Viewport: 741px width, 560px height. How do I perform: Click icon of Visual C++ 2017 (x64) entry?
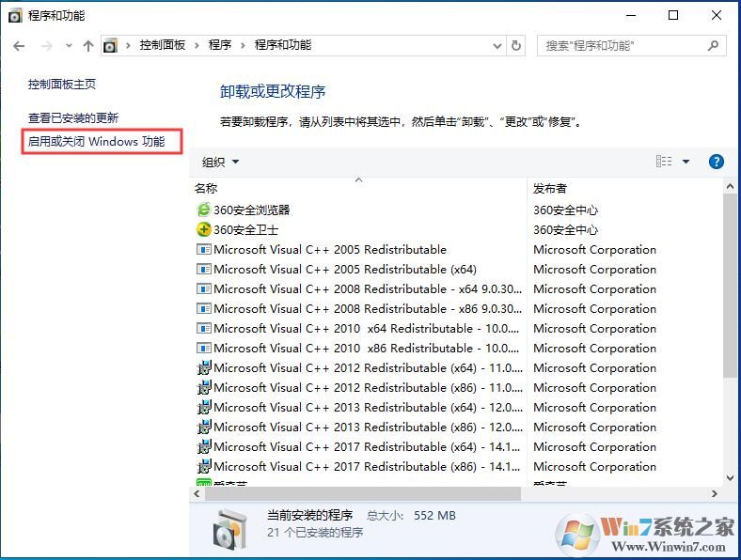click(203, 446)
